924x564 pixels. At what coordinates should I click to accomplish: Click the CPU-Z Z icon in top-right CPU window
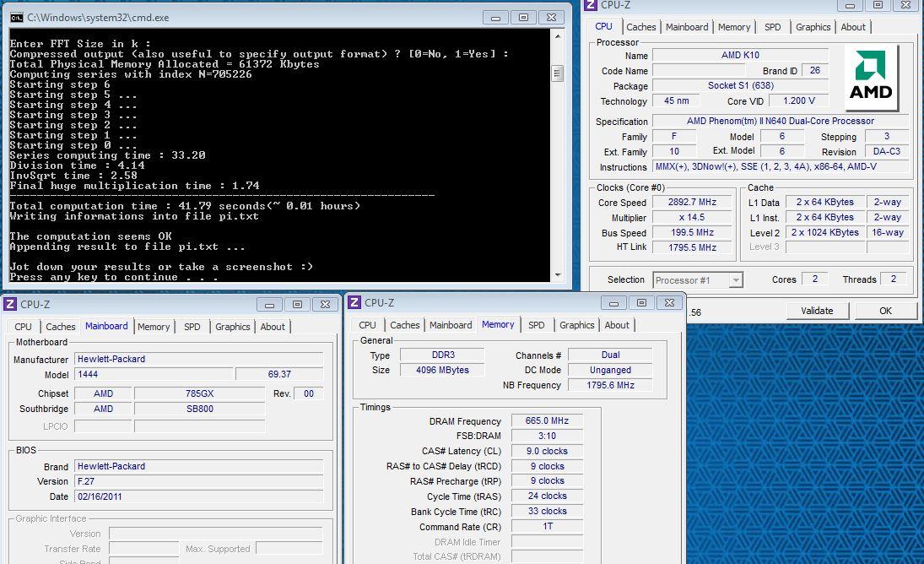pyautogui.click(x=591, y=5)
